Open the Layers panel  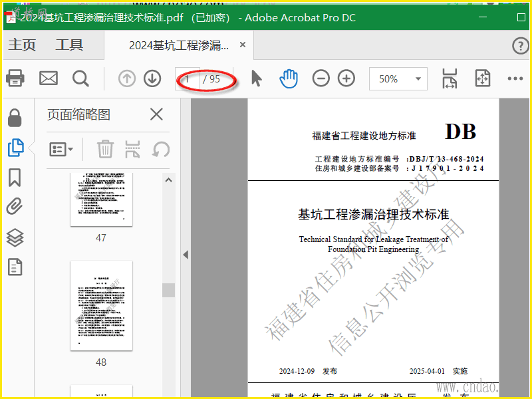coord(15,237)
